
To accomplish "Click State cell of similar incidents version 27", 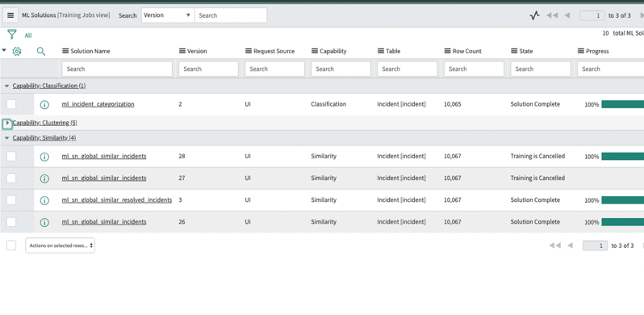I will pos(537,178).
